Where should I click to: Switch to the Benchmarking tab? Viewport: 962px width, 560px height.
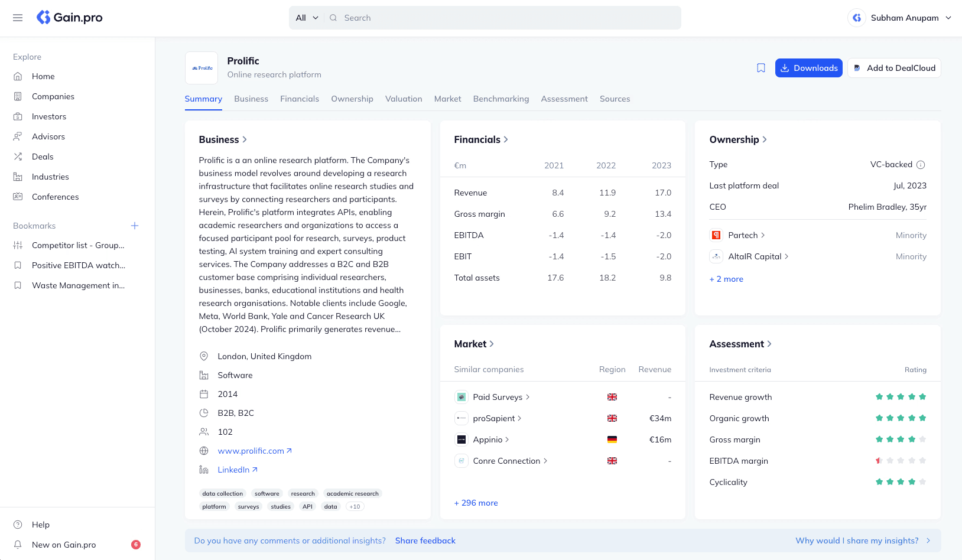tap(501, 99)
